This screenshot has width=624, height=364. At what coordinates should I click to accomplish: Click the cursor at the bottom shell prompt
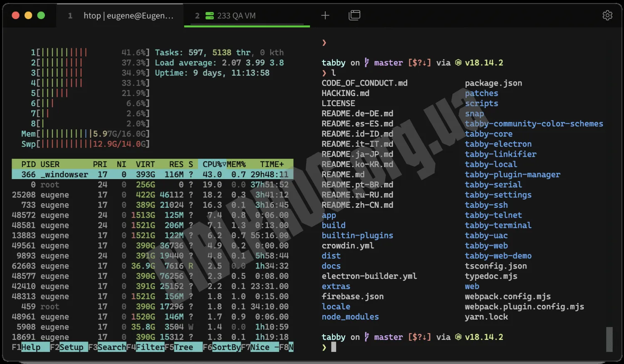coord(334,347)
